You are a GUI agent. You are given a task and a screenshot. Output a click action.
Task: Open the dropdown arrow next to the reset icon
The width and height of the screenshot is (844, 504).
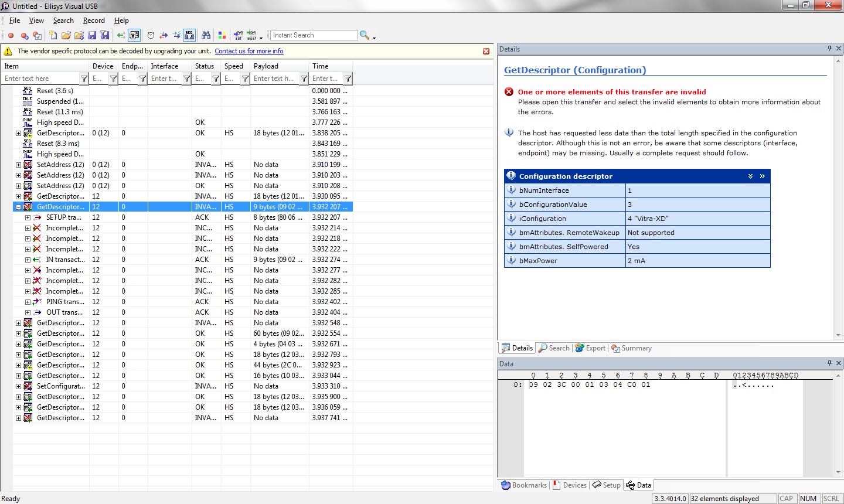pyautogui.click(x=261, y=37)
